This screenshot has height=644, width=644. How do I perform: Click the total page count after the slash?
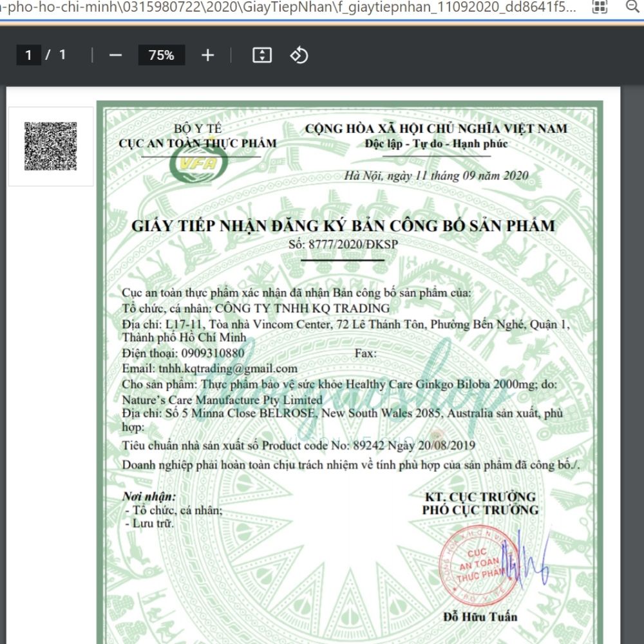(x=62, y=55)
